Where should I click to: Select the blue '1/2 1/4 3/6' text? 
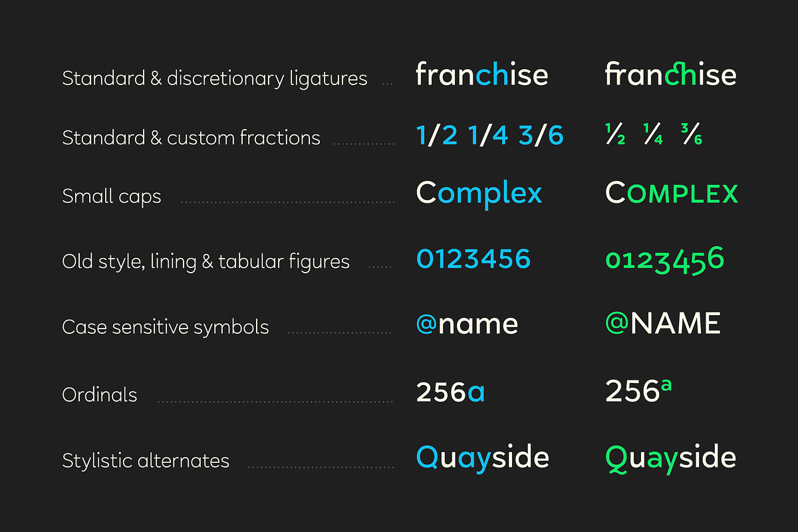489,136
